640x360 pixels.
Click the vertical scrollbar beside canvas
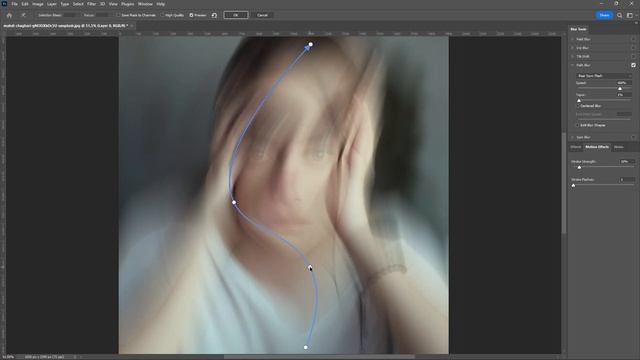(564, 184)
